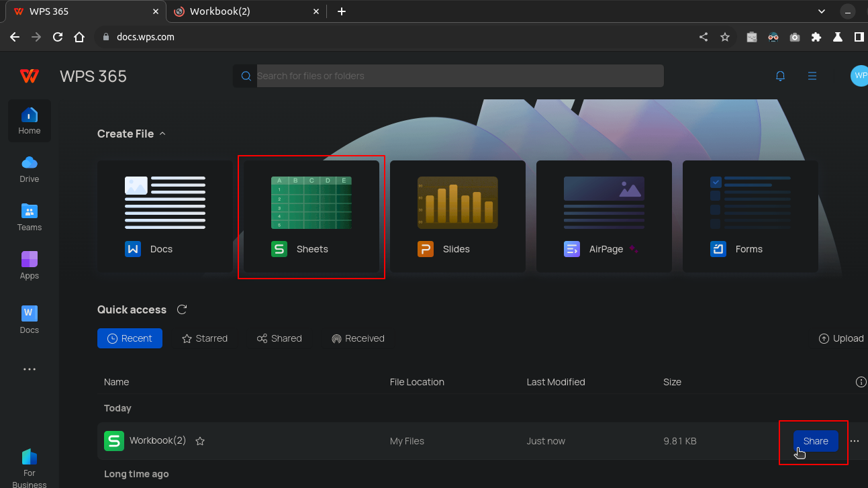Open the browser tab search dropdown
This screenshot has width=868, height=488.
pyautogui.click(x=822, y=11)
